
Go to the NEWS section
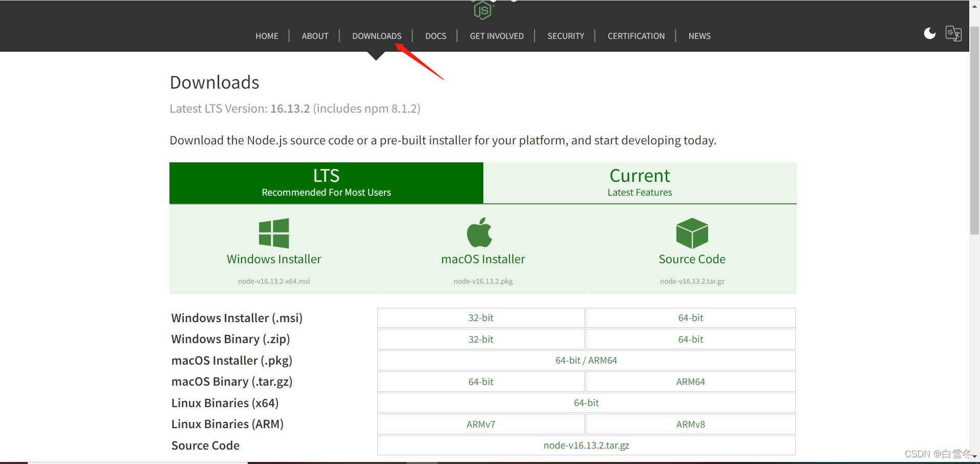click(x=699, y=36)
